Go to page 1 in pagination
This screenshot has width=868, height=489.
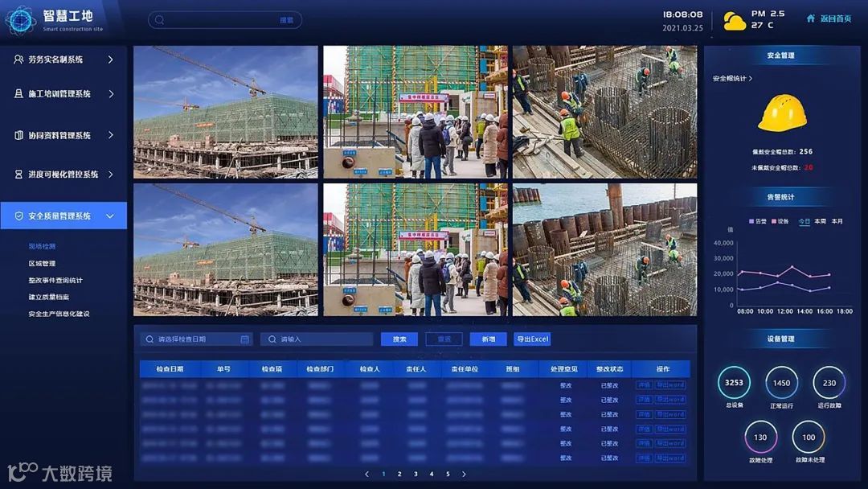pos(383,474)
